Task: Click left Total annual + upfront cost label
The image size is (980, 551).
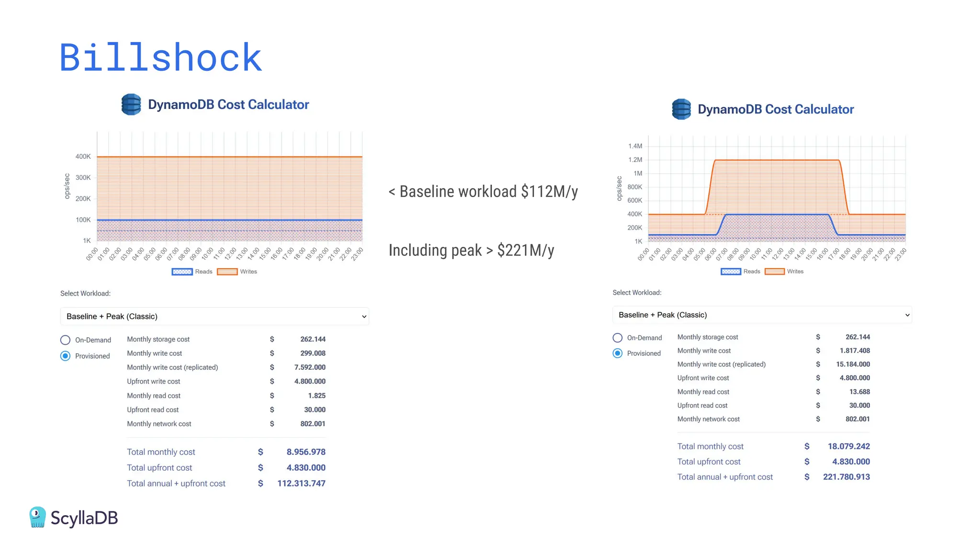Action: (176, 484)
